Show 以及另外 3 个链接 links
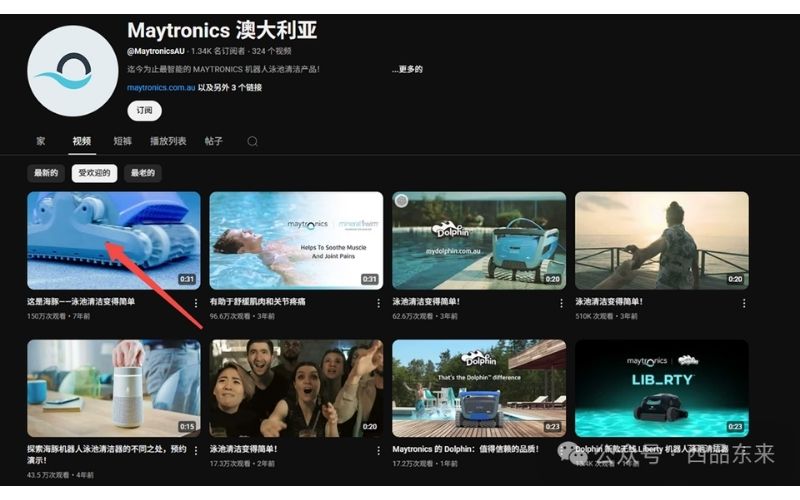Screen dimensions: 800x500 point(230,88)
